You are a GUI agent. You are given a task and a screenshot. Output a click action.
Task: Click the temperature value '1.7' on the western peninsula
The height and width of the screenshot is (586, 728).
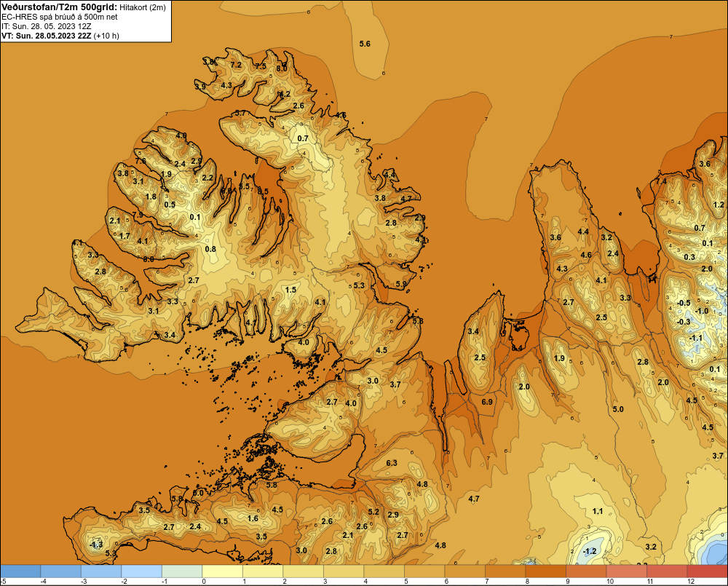click(124, 237)
